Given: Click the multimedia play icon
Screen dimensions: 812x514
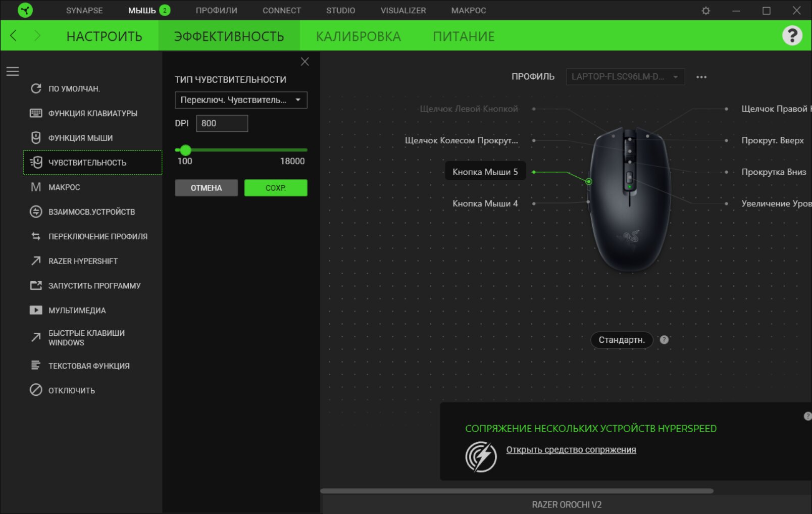Looking at the screenshot, I should pos(36,310).
